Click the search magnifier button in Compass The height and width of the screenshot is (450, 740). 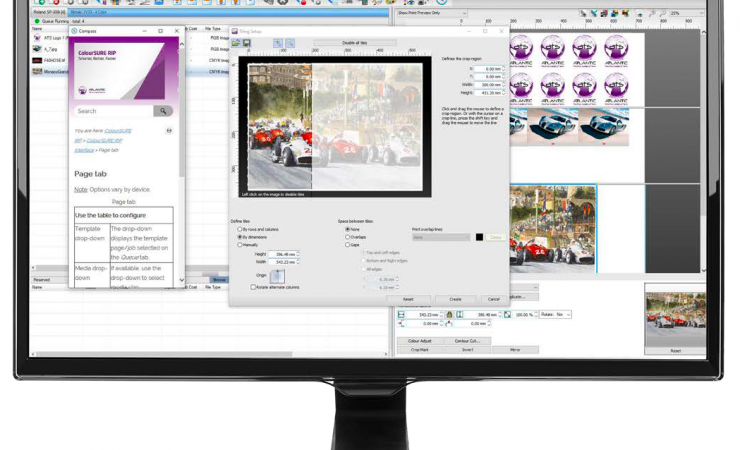pyautogui.click(x=163, y=111)
